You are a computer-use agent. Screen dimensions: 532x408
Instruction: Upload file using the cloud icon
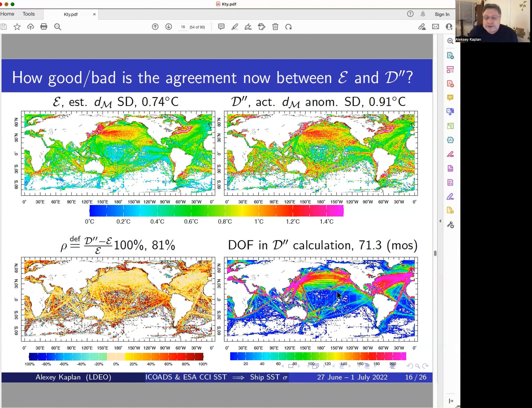coord(31,27)
